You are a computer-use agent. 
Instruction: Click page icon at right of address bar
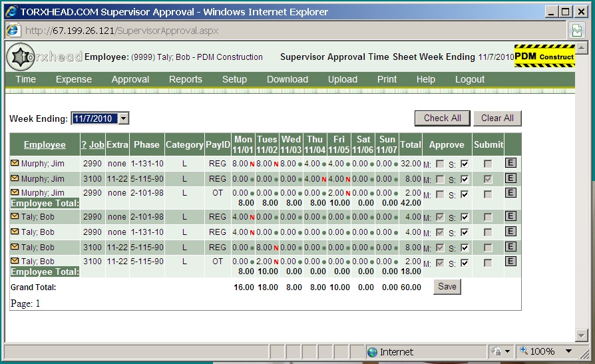pos(576,31)
